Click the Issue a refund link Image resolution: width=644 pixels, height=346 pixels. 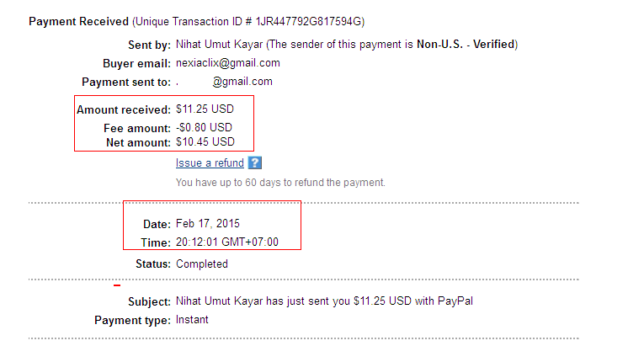(x=210, y=163)
